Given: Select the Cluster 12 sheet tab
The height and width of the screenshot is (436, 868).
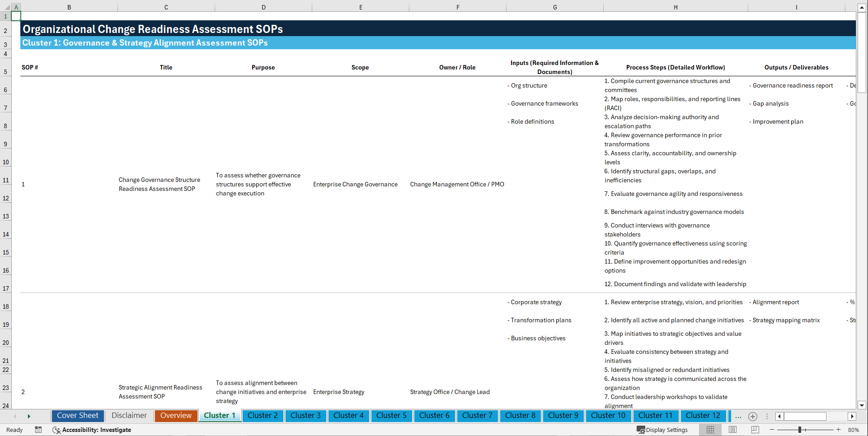Looking at the screenshot, I should (703, 416).
